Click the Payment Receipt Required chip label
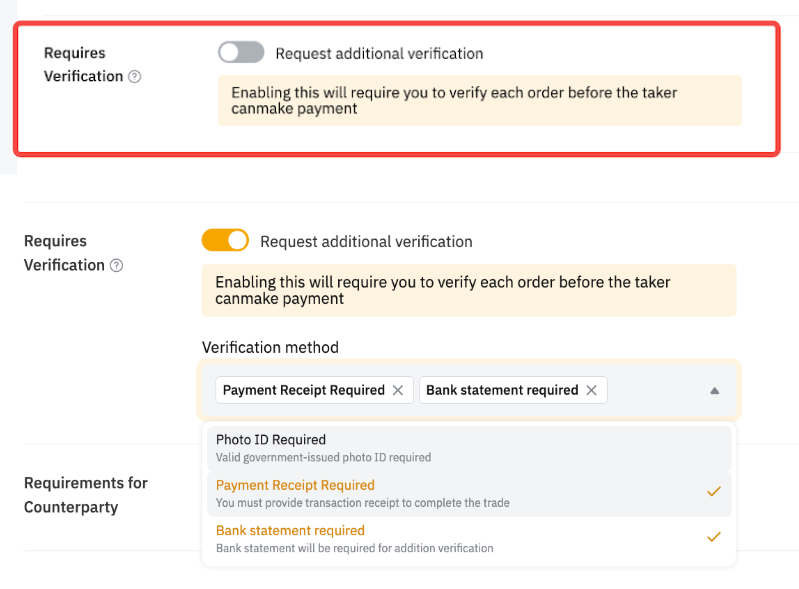This screenshot has width=799, height=589. [303, 390]
